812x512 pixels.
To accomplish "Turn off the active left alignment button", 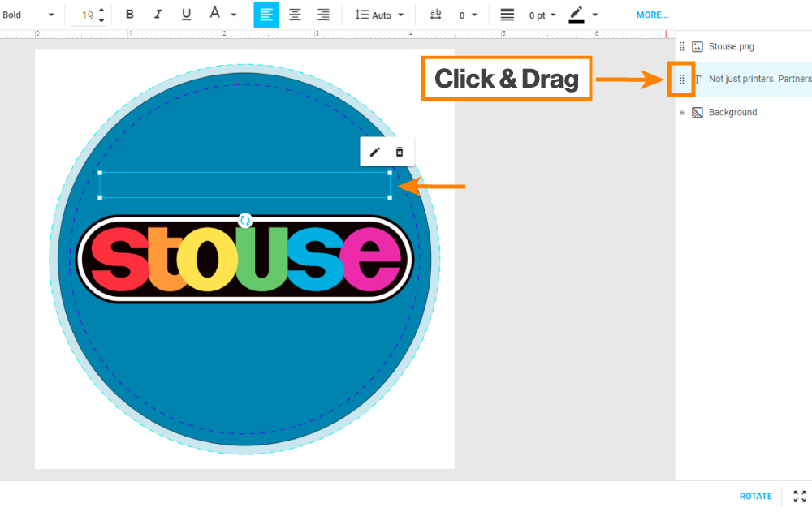I will (x=266, y=15).
